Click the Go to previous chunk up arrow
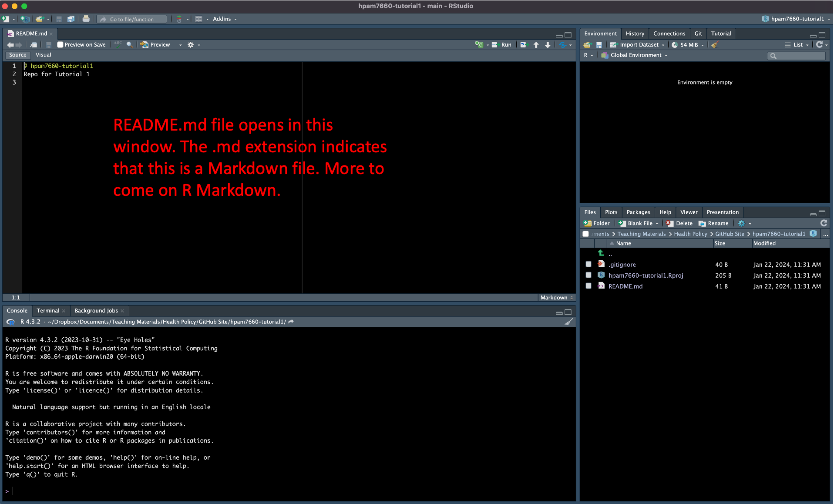The width and height of the screenshot is (834, 504). click(536, 45)
